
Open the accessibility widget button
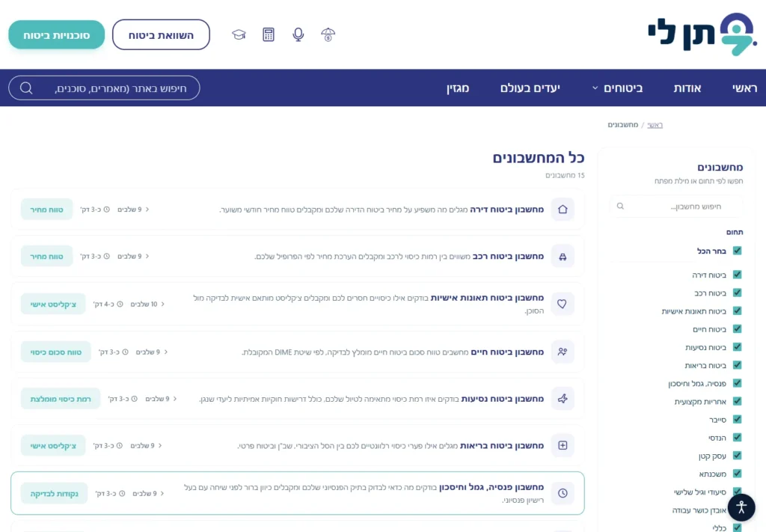[741, 507]
